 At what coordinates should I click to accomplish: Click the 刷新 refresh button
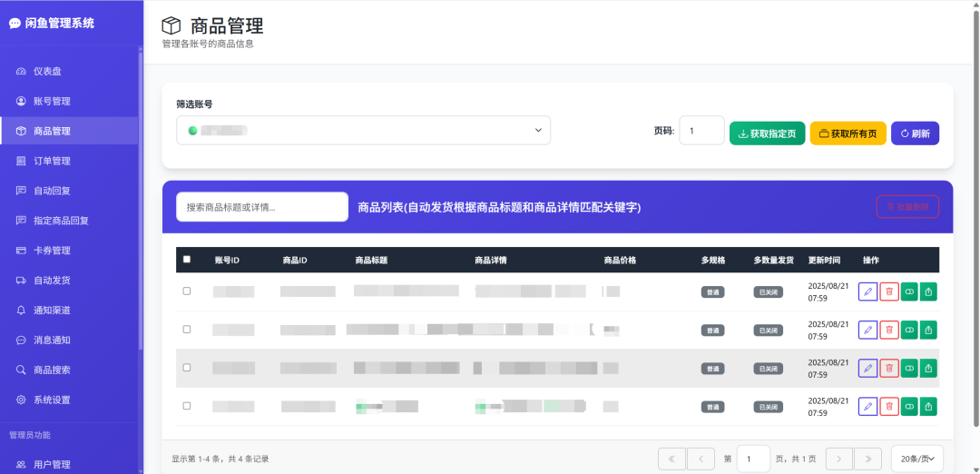[915, 133]
